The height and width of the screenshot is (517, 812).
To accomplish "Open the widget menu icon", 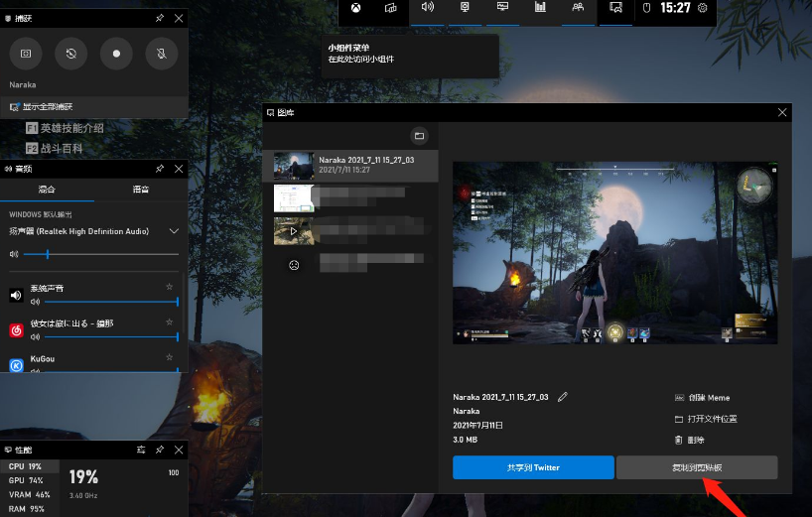I will coord(390,8).
